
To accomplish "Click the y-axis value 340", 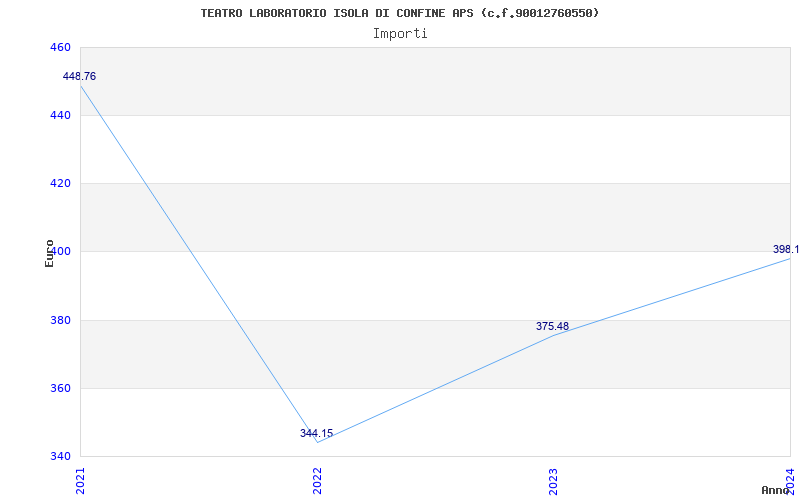I will tap(60, 456).
